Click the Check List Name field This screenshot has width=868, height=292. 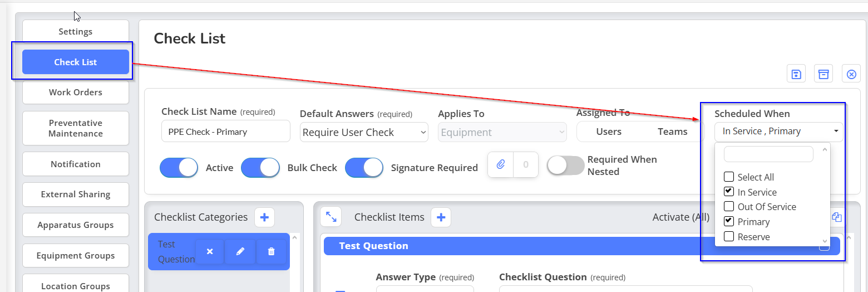pyautogui.click(x=226, y=132)
